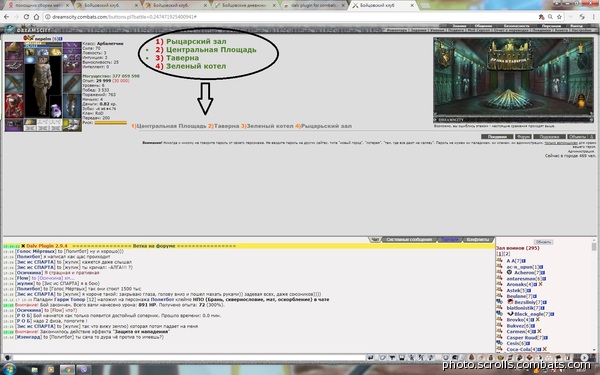The image size is (600, 375).
Task: Go to Таверна location link
Action: coord(227,126)
